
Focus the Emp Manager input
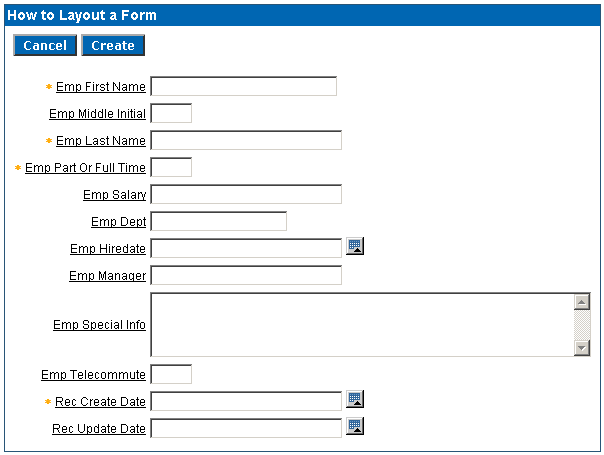click(246, 275)
